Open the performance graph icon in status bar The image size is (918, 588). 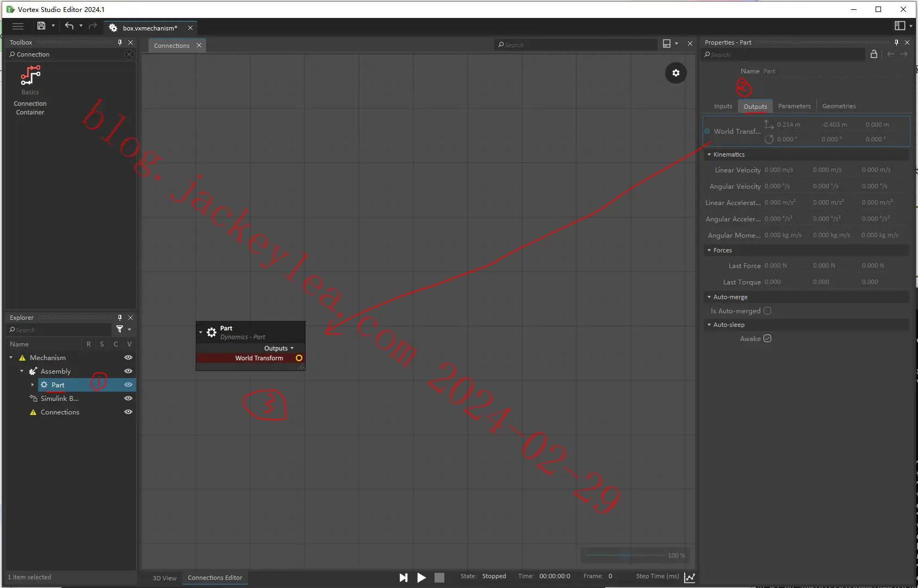(x=690, y=577)
